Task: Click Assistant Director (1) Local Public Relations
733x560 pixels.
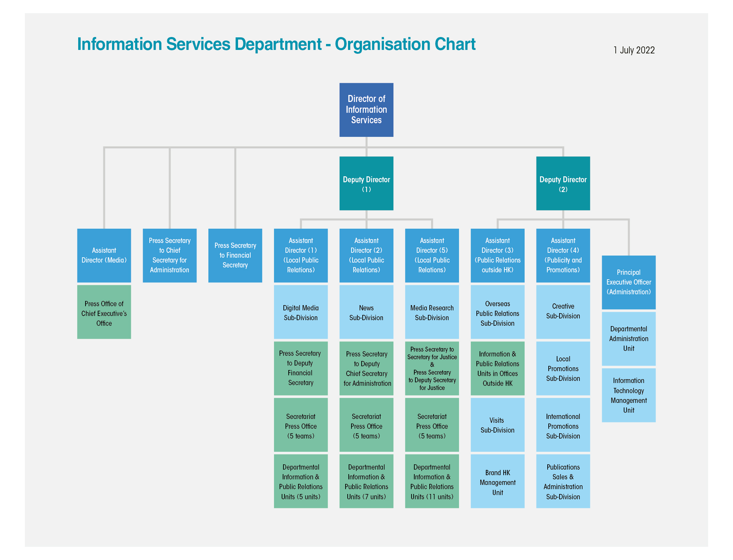Action: pyautogui.click(x=301, y=255)
